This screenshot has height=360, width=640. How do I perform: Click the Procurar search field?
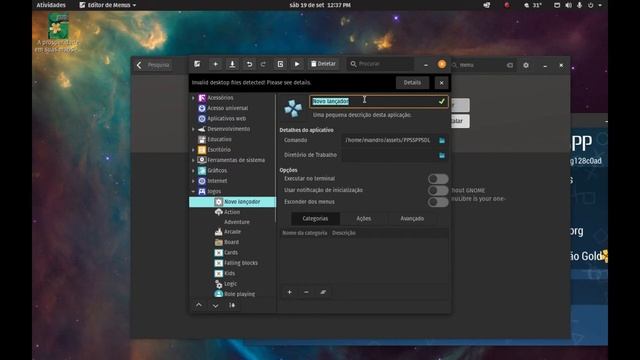(x=380, y=64)
